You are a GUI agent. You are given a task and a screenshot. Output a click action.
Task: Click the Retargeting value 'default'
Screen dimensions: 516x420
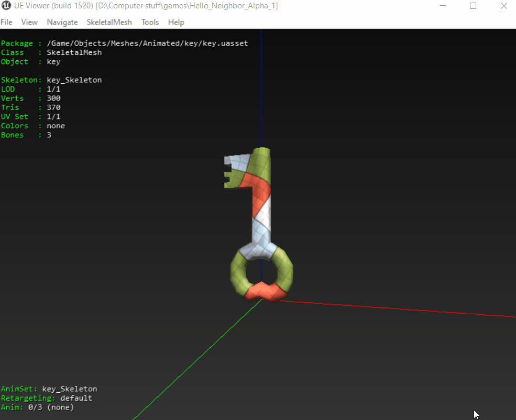tap(76, 399)
